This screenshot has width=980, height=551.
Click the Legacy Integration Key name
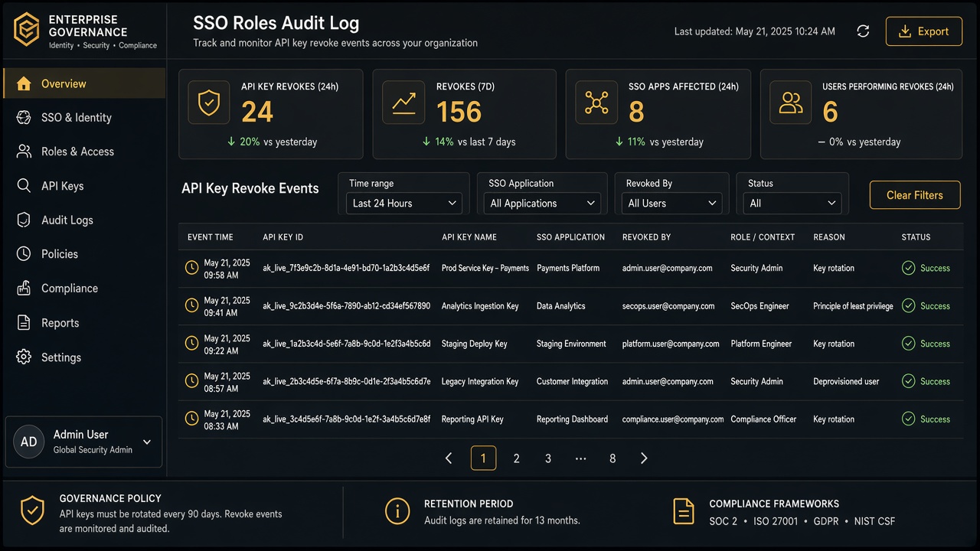click(x=480, y=381)
